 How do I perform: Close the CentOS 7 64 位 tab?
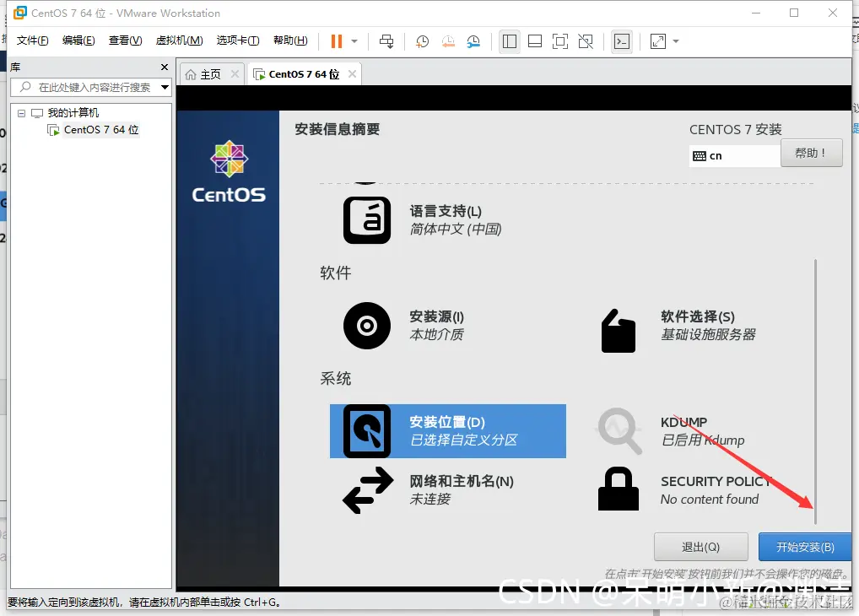click(352, 74)
